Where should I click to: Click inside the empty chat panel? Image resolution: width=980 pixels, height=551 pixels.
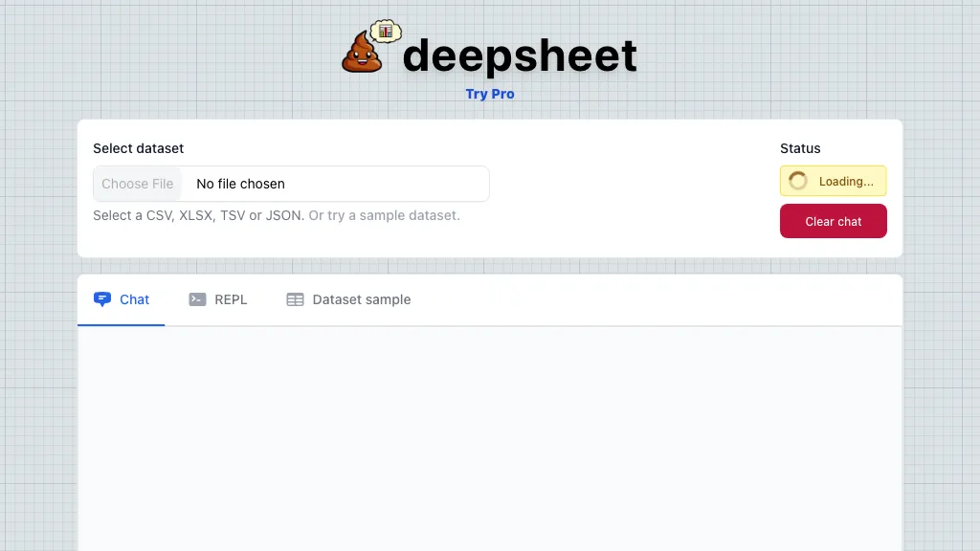490,440
